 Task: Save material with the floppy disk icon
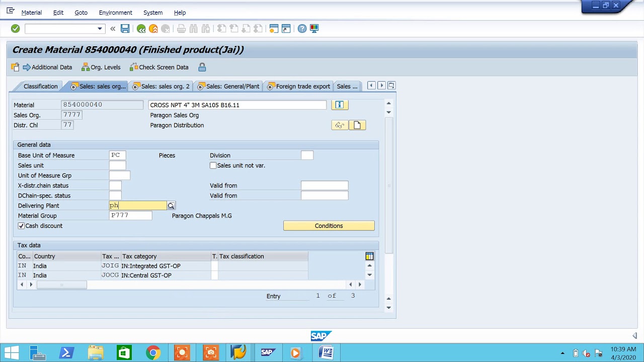[125, 29]
